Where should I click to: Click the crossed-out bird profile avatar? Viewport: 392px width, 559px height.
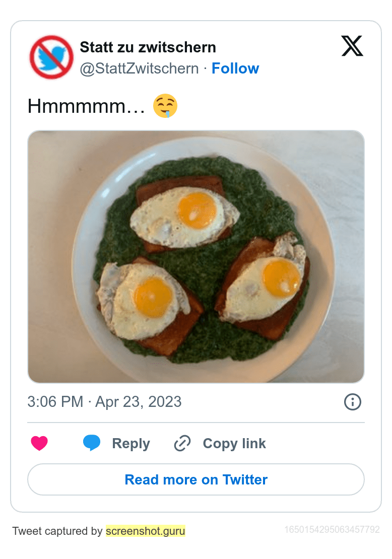click(x=51, y=57)
